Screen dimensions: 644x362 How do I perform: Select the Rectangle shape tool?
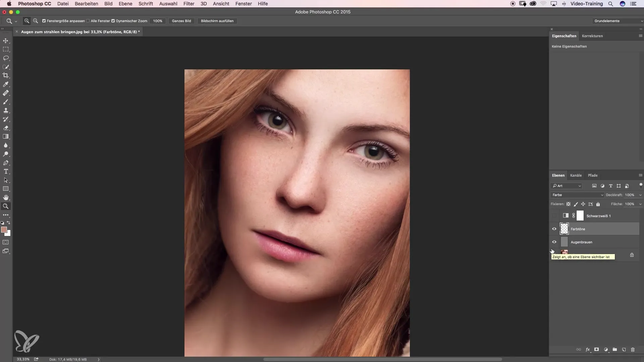[6, 189]
